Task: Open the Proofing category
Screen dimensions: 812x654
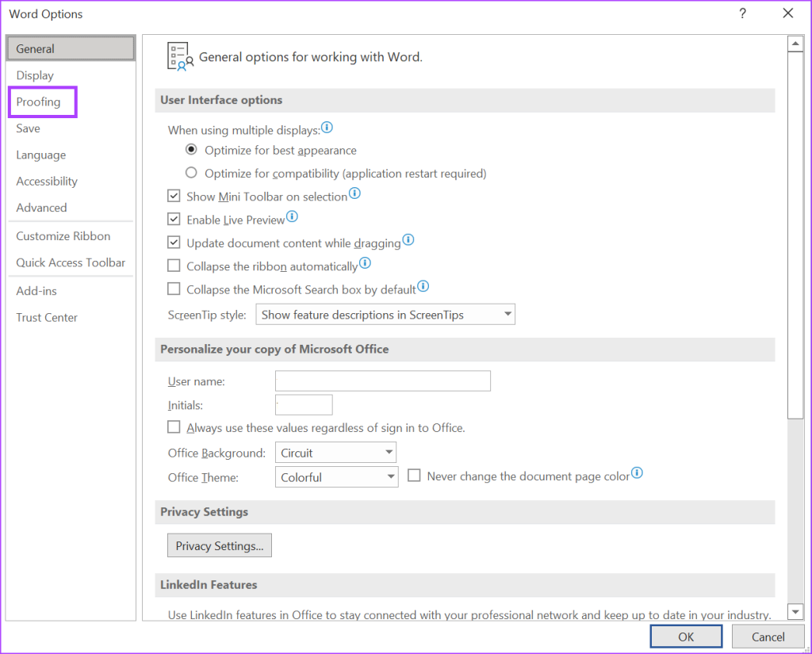Action: click(39, 102)
